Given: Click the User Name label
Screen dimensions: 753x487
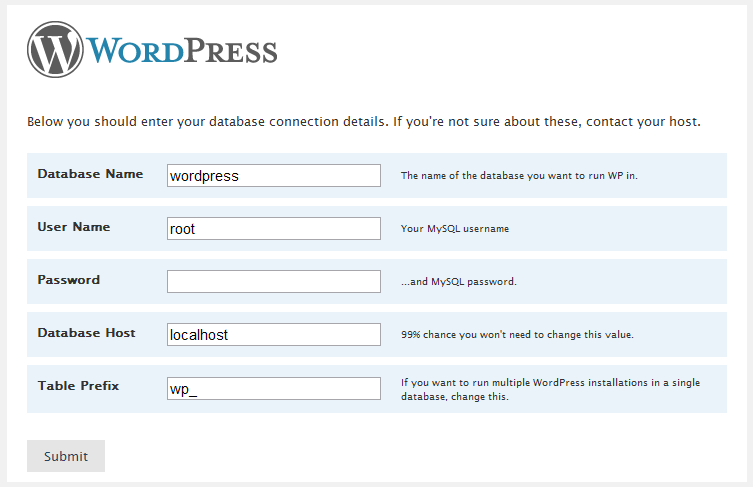Looking at the screenshot, I should 74,227.
